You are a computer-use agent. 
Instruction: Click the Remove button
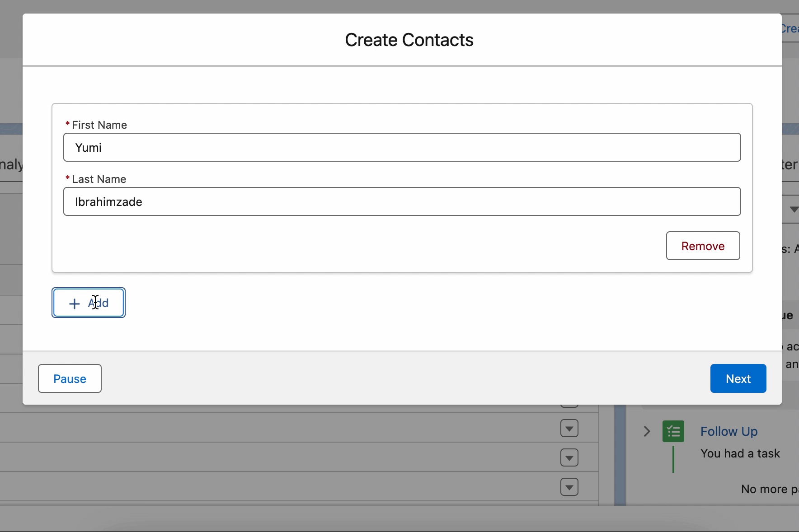pyautogui.click(x=703, y=246)
